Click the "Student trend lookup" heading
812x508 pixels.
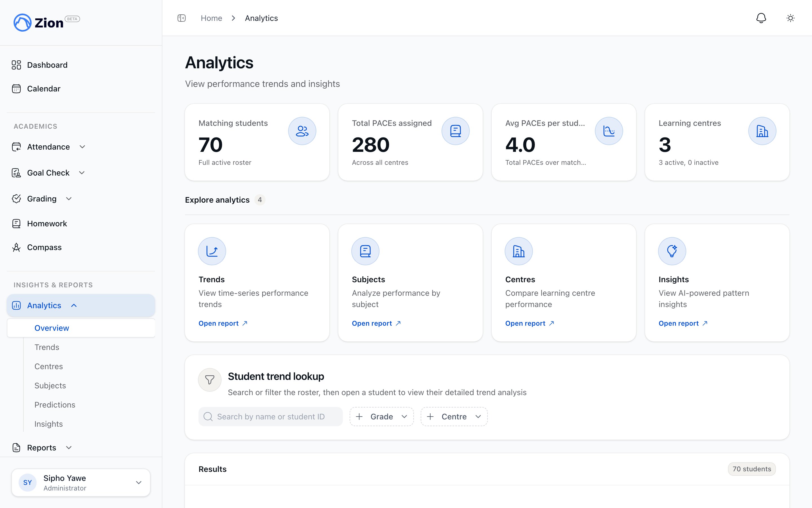[276, 376]
